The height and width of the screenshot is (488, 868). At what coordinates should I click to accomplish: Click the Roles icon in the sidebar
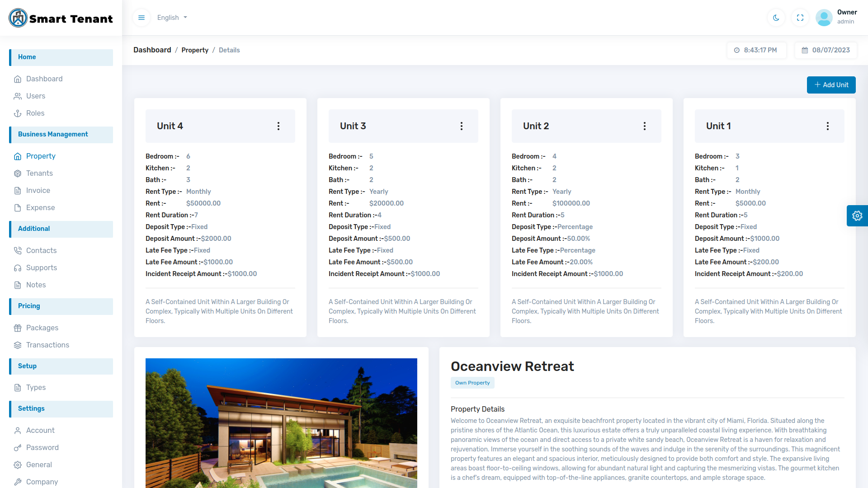[x=18, y=113]
